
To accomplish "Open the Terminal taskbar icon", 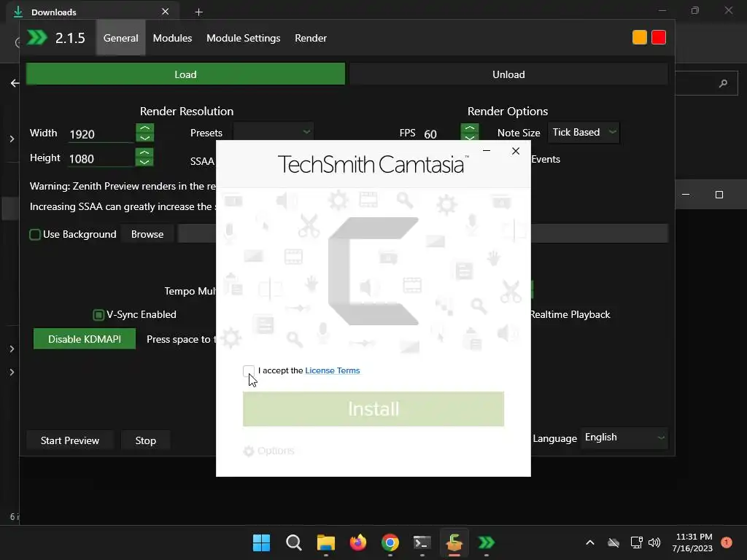I will [x=422, y=542].
